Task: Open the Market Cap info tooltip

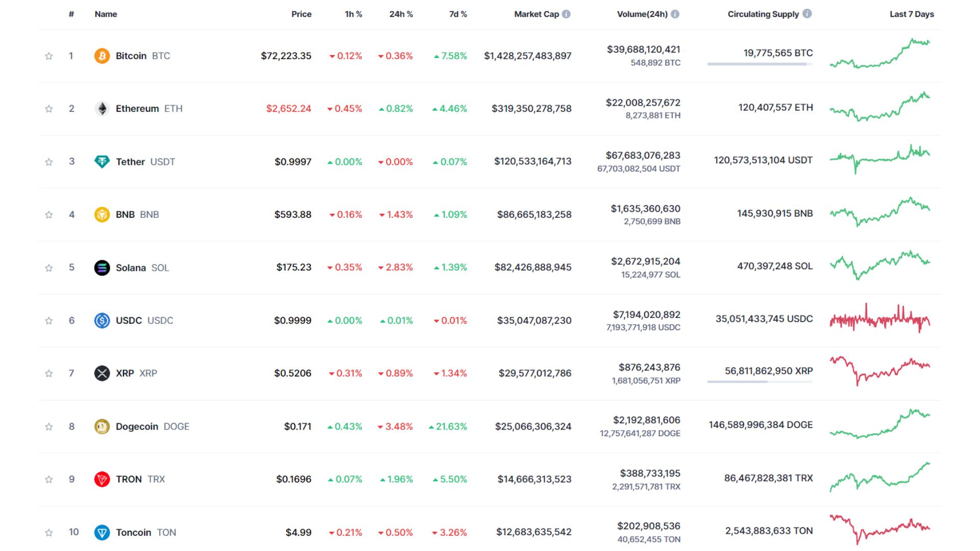Action: click(x=566, y=14)
